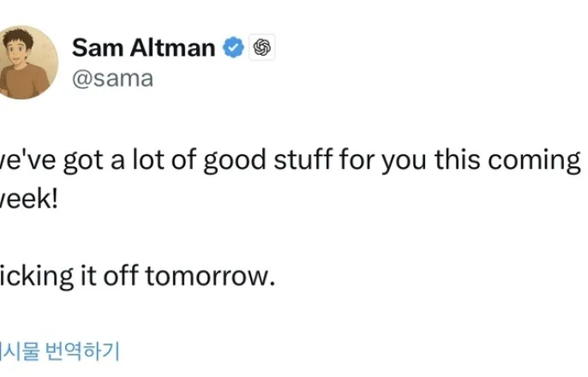Click "번역하기" at the end of the translate link
588x377 pixels.
pos(81,350)
